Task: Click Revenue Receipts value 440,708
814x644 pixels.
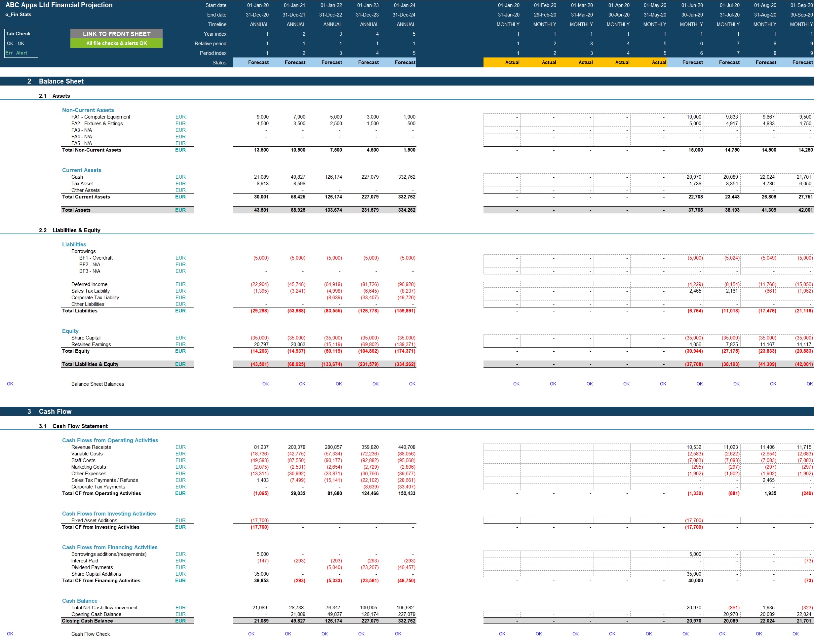Action: (407, 447)
